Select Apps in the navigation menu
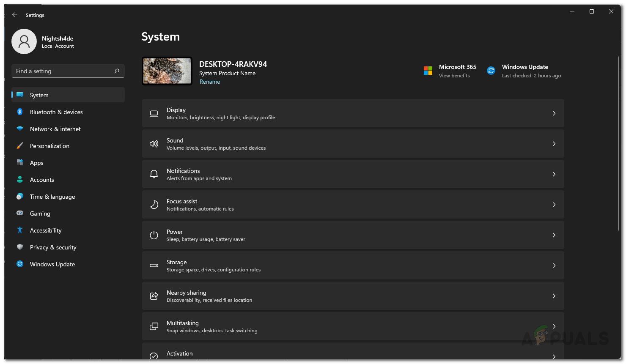 tap(36, 162)
